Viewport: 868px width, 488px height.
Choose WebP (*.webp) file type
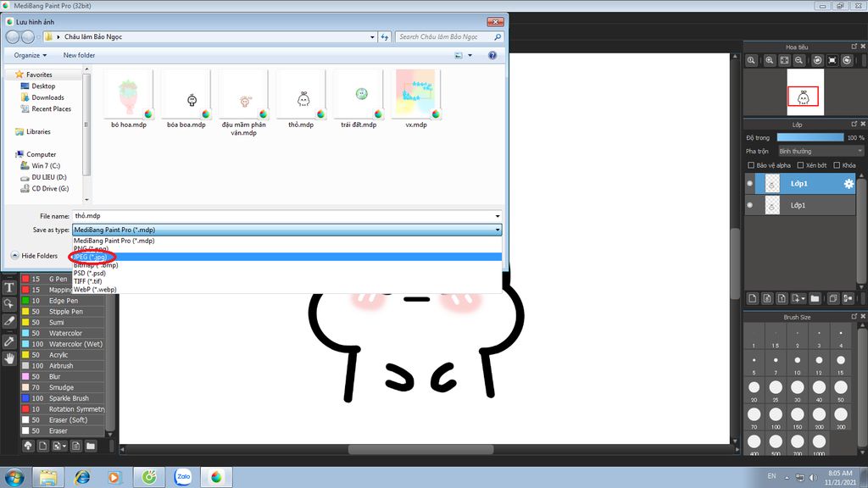287,290
